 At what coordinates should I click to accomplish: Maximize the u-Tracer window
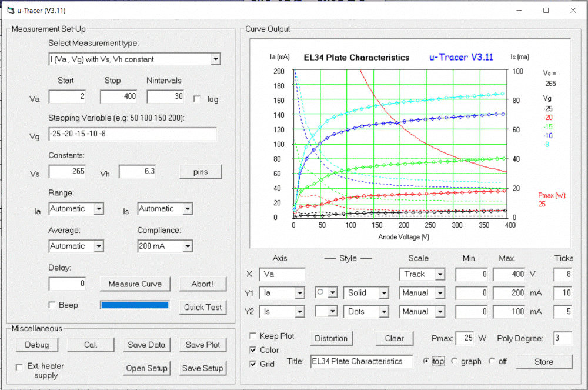[546, 11]
